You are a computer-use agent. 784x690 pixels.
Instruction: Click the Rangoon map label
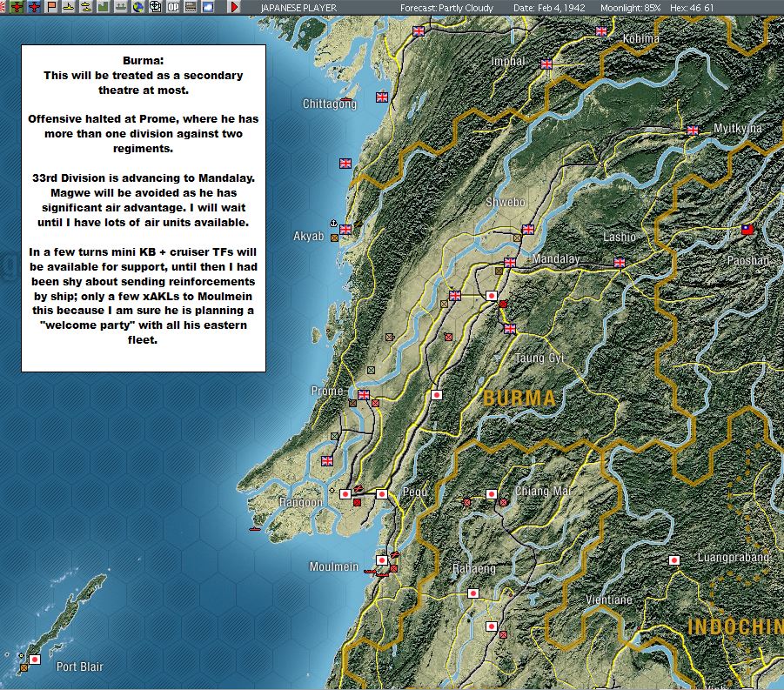300,502
